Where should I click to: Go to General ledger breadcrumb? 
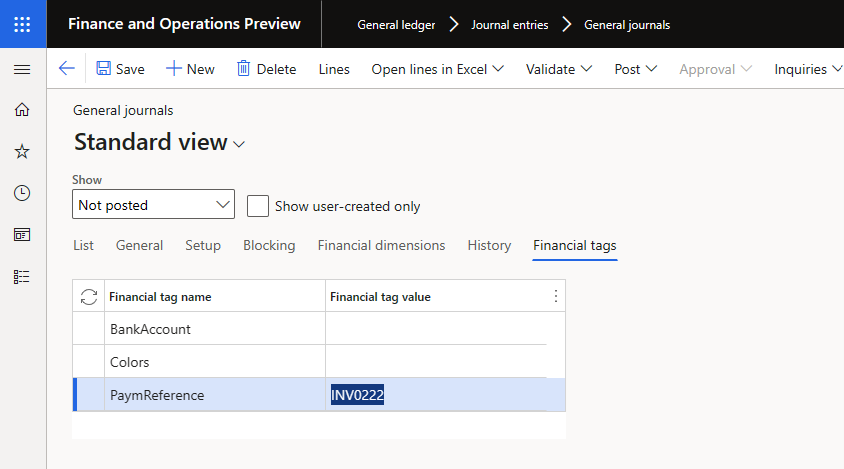(x=396, y=25)
